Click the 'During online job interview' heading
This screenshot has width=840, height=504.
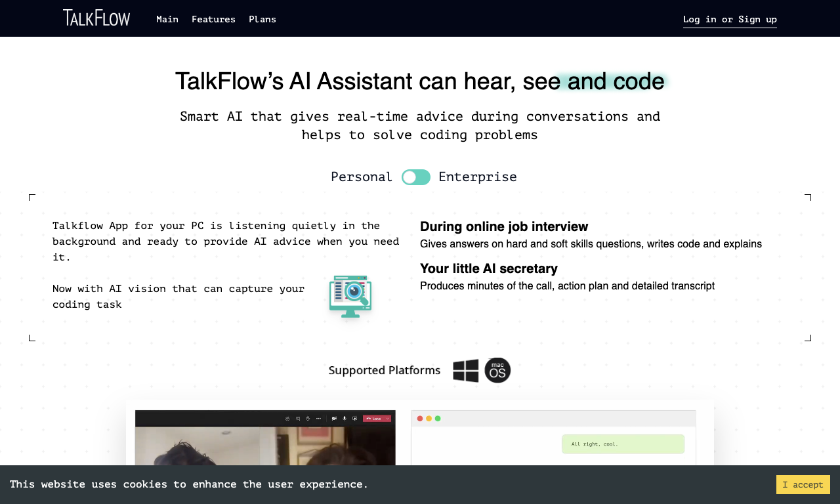(504, 226)
